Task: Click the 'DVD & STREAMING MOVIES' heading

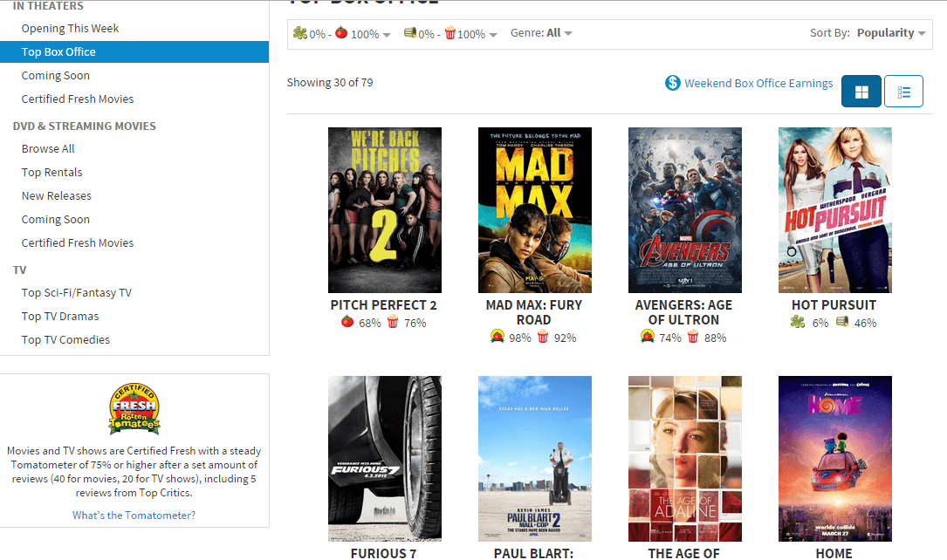Action: tap(85, 126)
